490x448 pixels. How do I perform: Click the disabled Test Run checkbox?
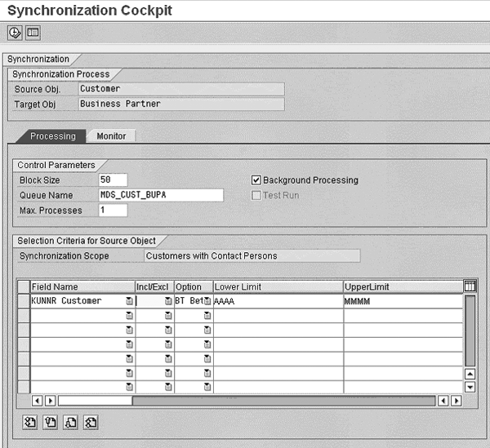256,196
